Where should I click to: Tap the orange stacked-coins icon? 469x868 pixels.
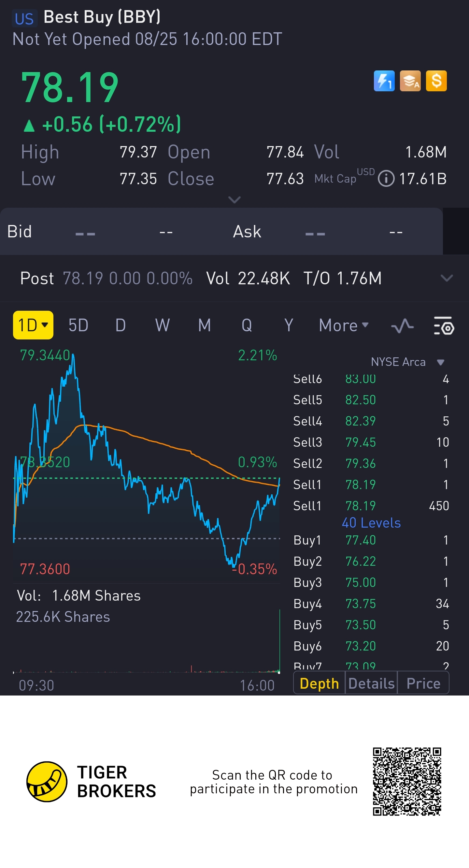pos(410,81)
